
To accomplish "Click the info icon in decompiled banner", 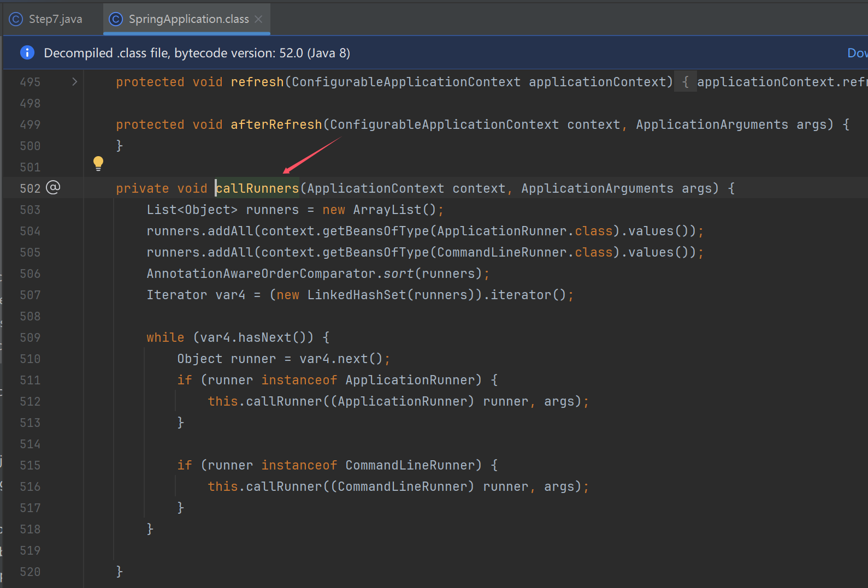I will 27,52.
